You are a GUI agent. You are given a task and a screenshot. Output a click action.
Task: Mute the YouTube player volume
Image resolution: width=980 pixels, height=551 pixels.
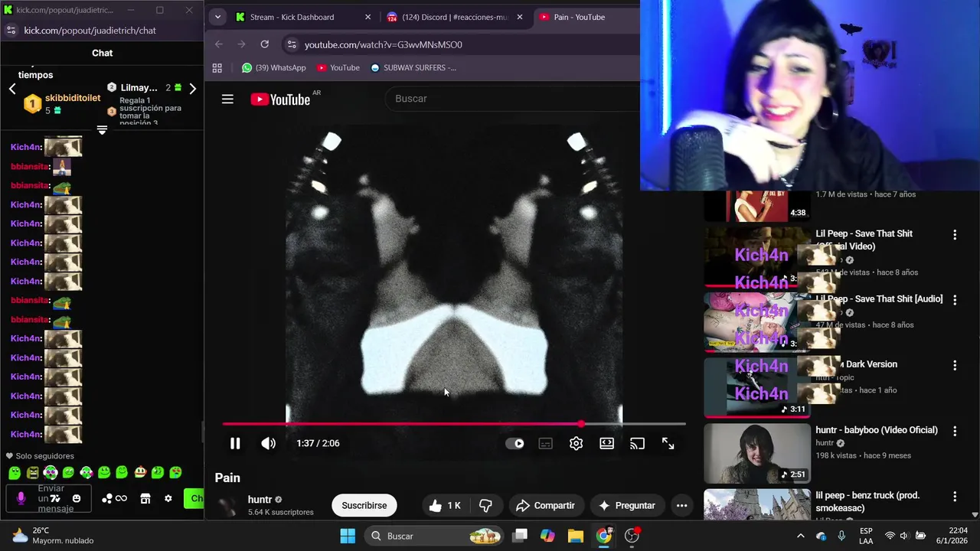(268, 443)
